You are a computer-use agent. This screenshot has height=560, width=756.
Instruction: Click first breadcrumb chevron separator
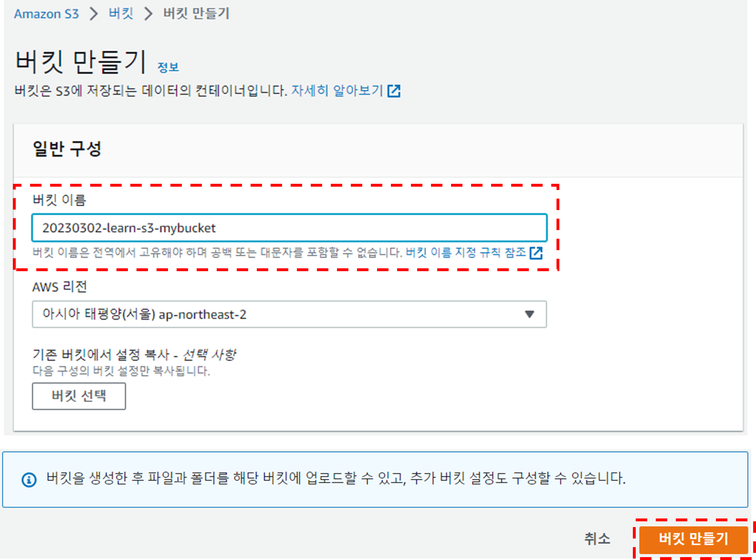pos(94,14)
